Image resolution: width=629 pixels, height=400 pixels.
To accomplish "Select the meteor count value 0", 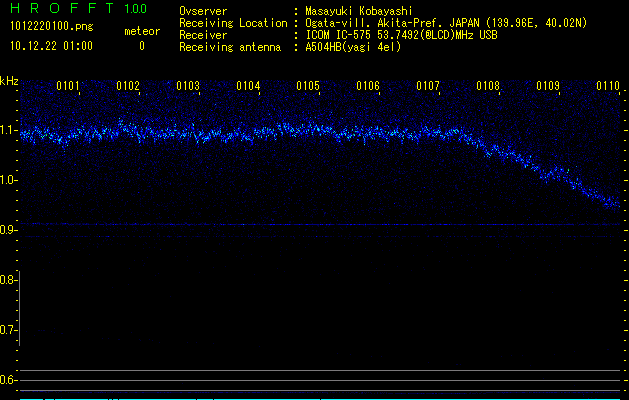I will (x=141, y=46).
